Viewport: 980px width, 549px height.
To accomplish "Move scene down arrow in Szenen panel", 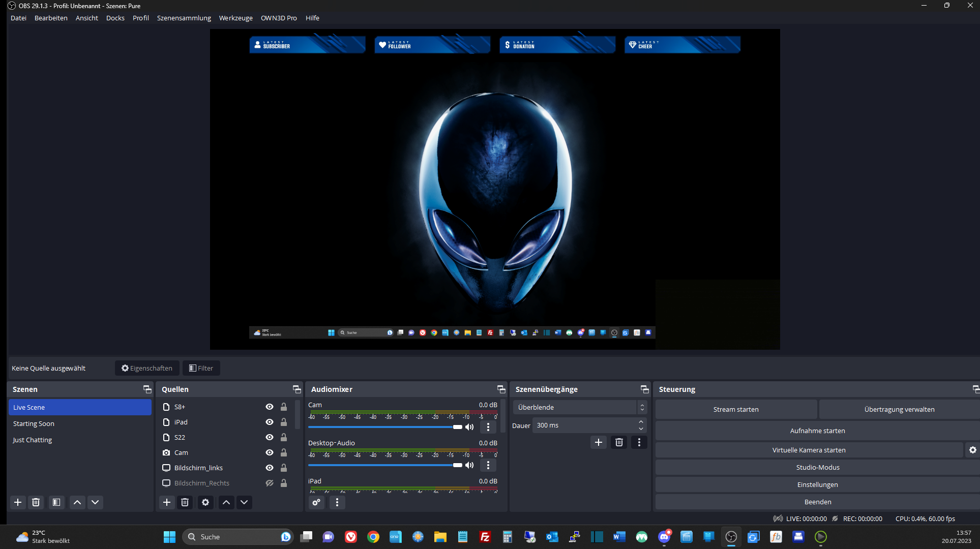I will [x=95, y=502].
